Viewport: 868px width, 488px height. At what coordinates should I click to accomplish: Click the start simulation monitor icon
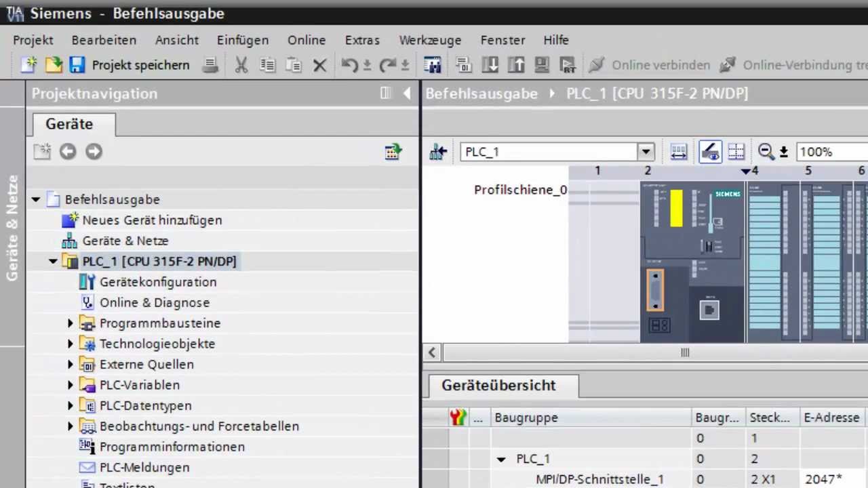tap(542, 65)
